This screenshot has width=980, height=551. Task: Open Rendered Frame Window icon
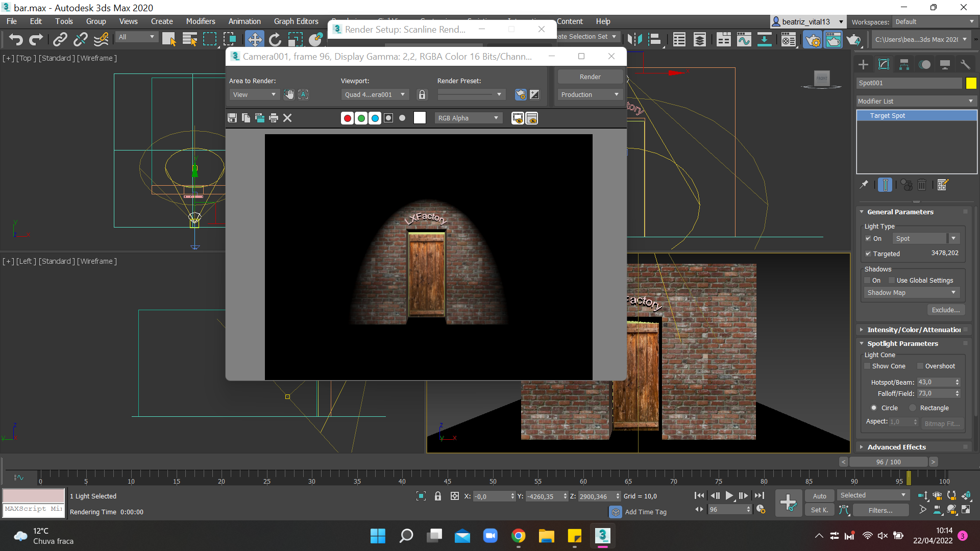(833, 39)
